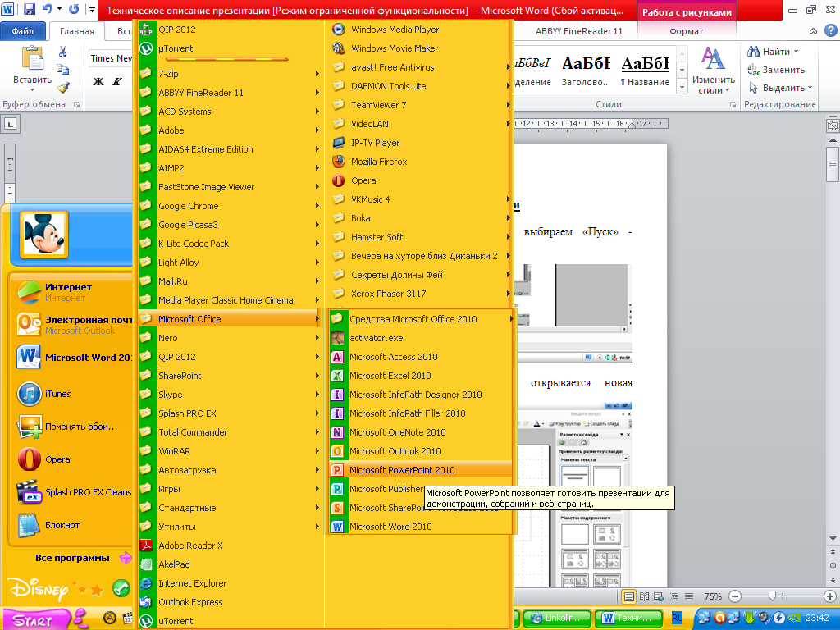
Task: Expand the ABBYY FineReader 11 folder
Action: (231, 93)
